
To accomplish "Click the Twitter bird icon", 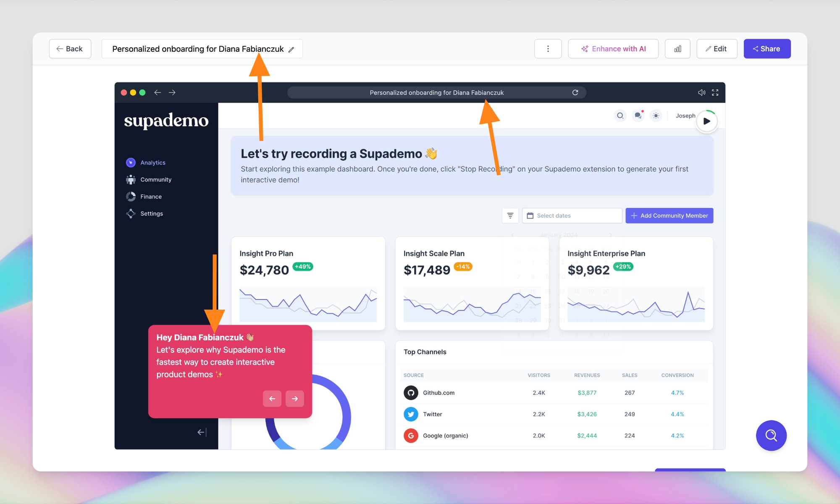I will [x=411, y=414].
